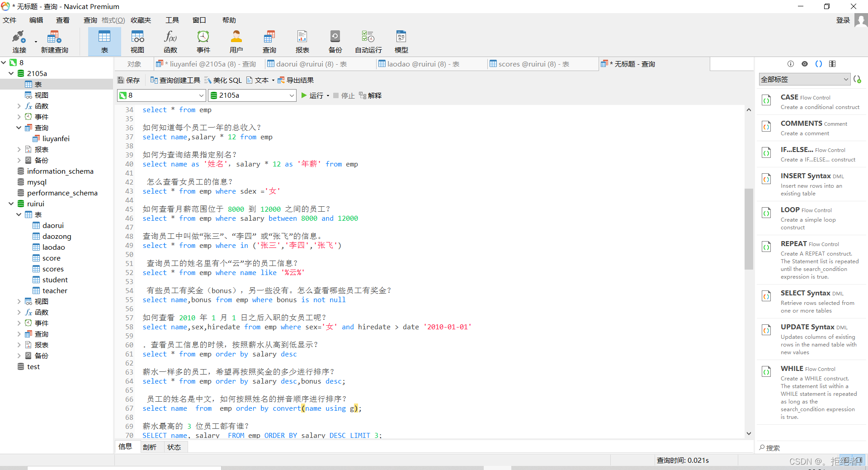The height and width of the screenshot is (470, 868).
Task: Open the 视图 (View) toolbar icon
Action: (x=137, y=42)
